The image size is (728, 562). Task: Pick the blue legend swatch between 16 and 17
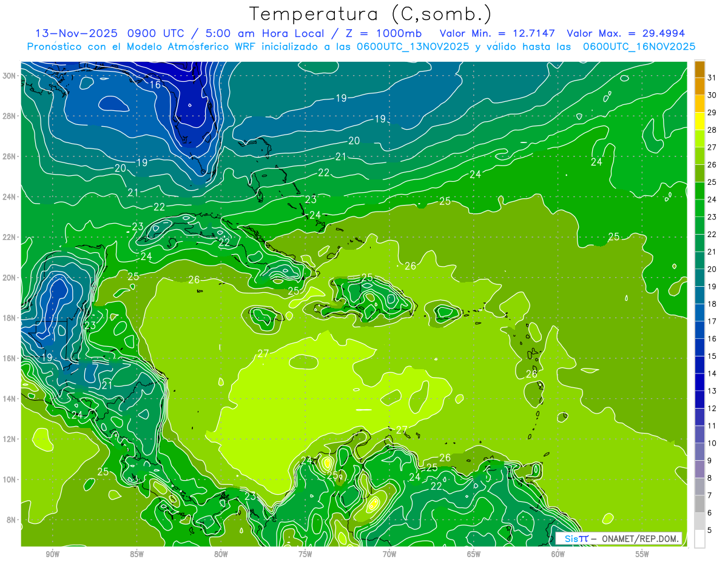pos(699,330)
